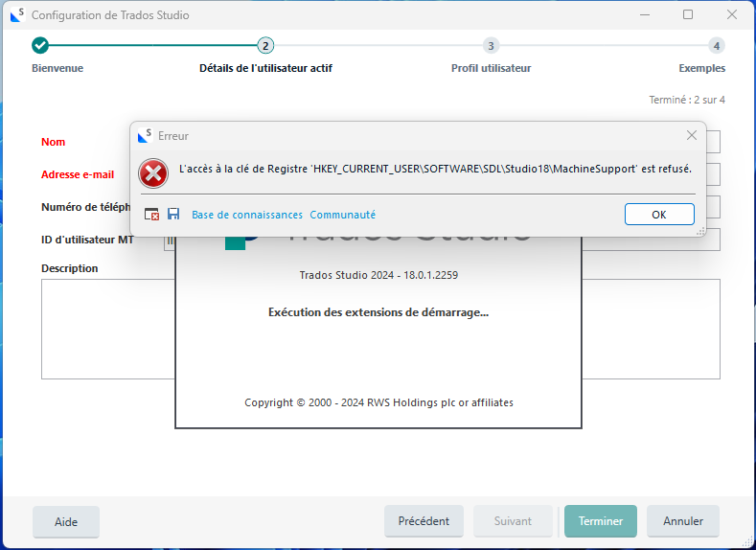Screen dimensions: 756x550
Task: Click the Annuler button
Action: tap(683, 521)
